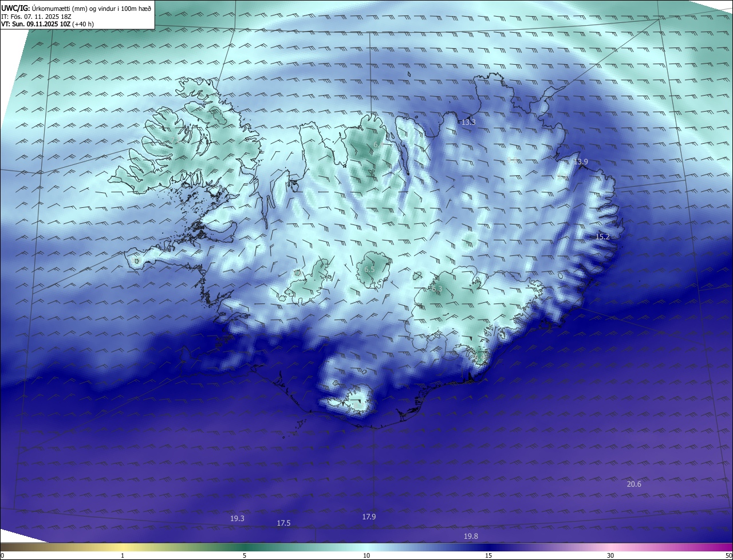
Task: Click the 17.9 value label over the ocean
Action: click(x=369, y=516)
